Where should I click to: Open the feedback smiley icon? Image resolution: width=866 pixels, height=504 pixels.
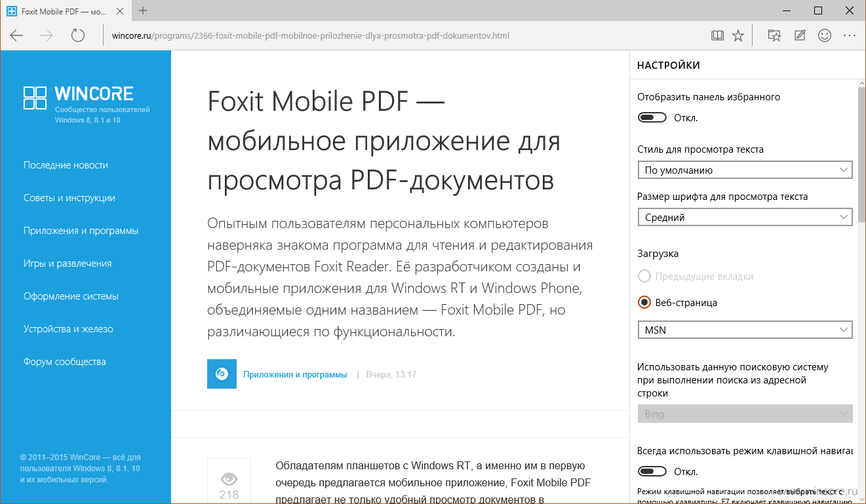click(x=825, y=35)
